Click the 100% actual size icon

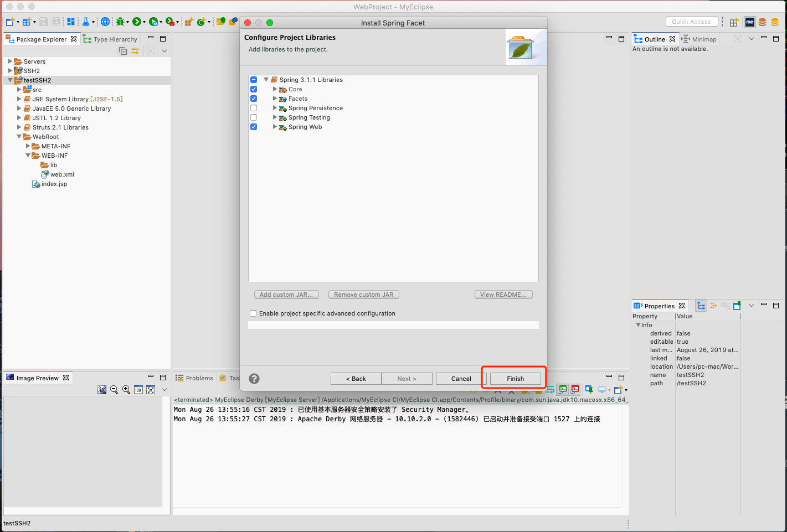pyautogui.click(x=138, y=390)
